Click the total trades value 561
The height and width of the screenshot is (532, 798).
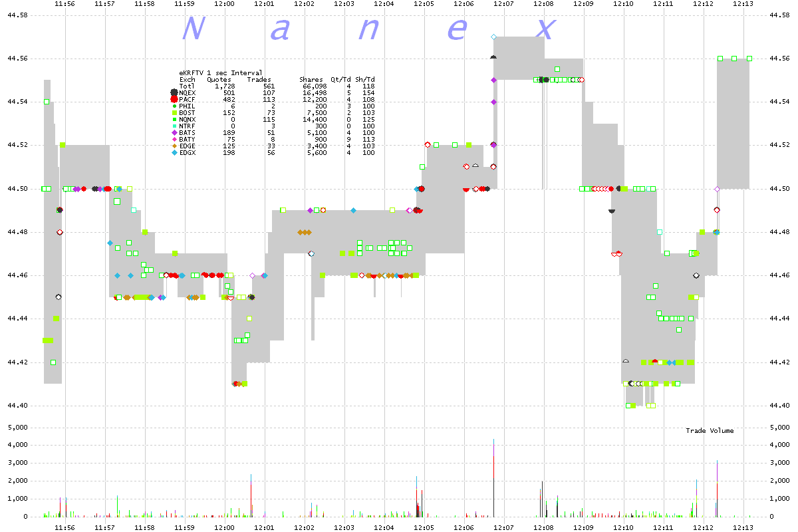tap(269, 86)
